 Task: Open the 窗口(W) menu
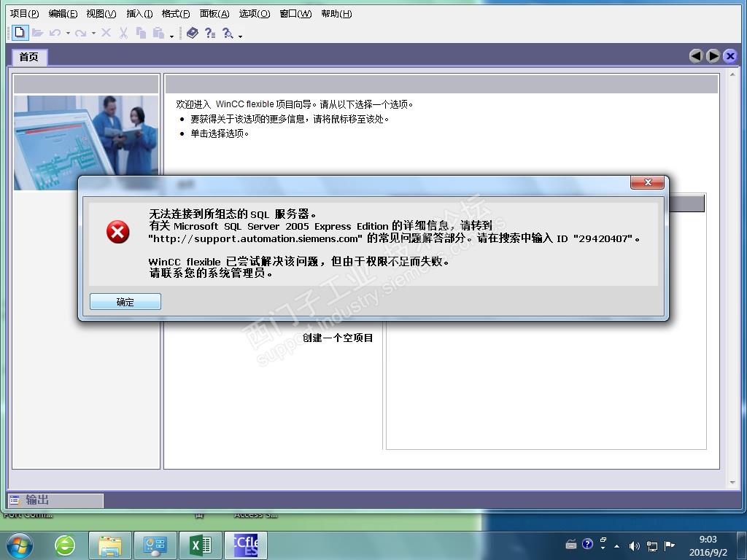[295, 14]
